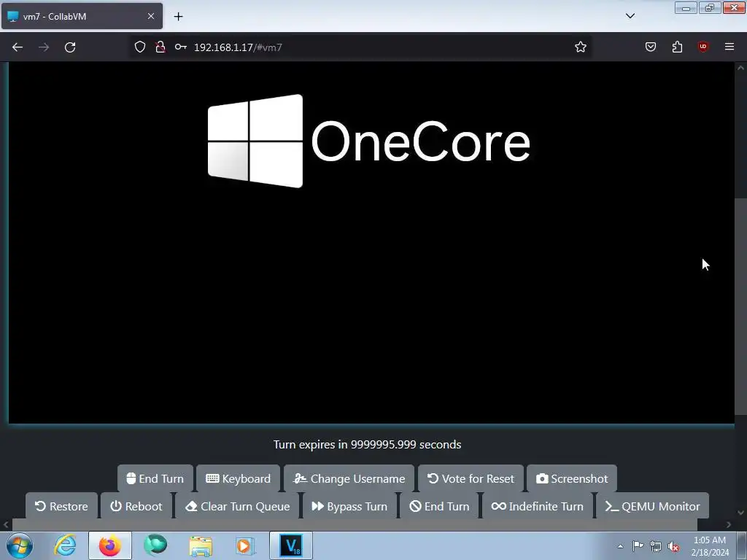Open Windows Explorer folder in taskbar

coord(201,545)
